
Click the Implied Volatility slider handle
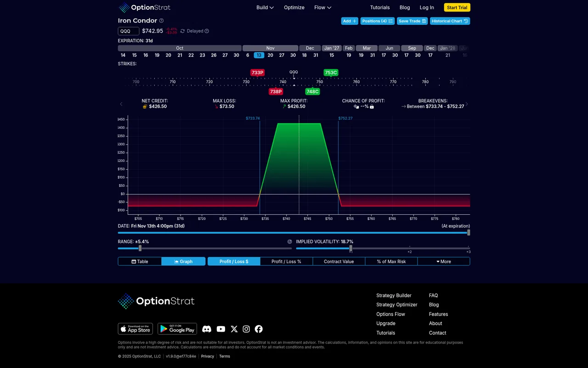pyautogui.click(x=351, y=248)
